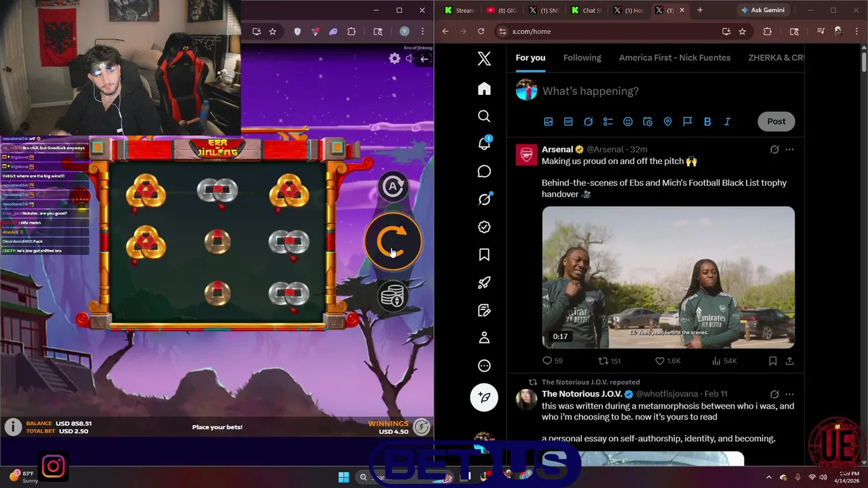Open Chrome extensions puzzle icon, right window
Screen dimensions: 868x488
point(768,31)
